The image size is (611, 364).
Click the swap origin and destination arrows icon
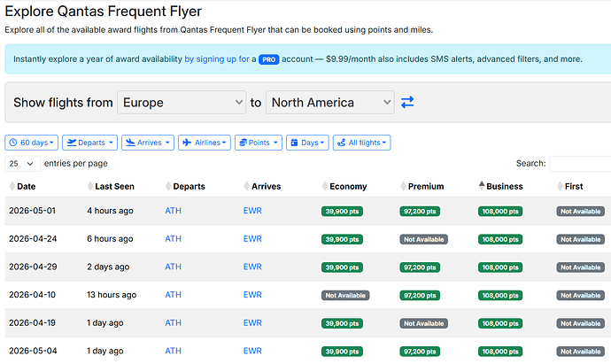(x=407, y=103)
